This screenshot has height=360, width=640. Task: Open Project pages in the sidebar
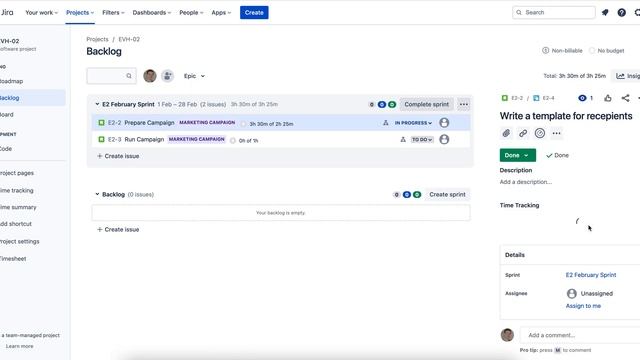coord(17,173)
